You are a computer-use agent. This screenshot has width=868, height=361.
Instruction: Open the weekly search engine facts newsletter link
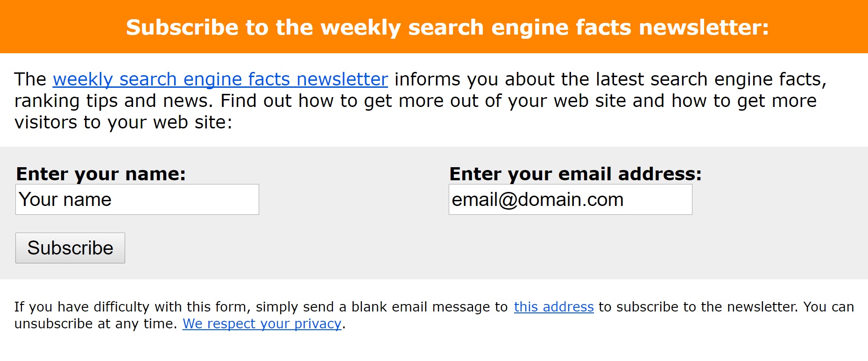point(220,79)
